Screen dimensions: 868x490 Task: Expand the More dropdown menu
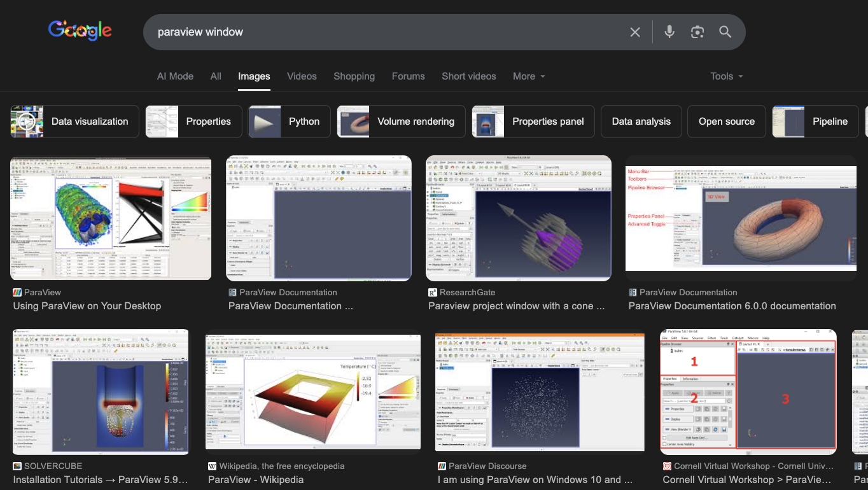(529, 76)
